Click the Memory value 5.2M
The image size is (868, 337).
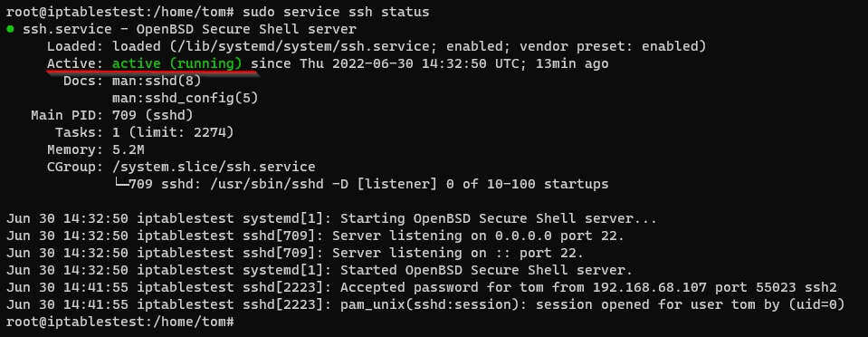pos(129,149)
